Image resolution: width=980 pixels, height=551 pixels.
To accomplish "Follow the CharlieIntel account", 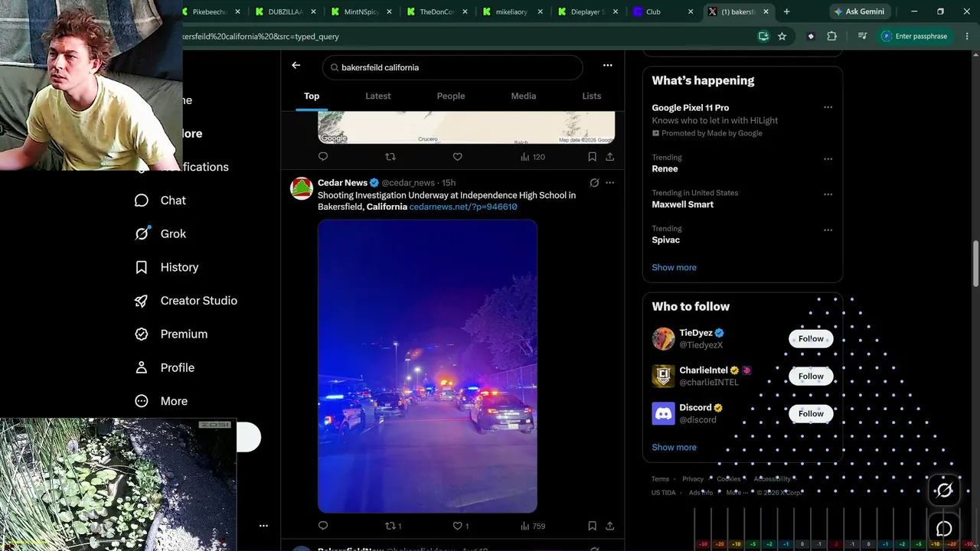I will [x=811, y=377].
